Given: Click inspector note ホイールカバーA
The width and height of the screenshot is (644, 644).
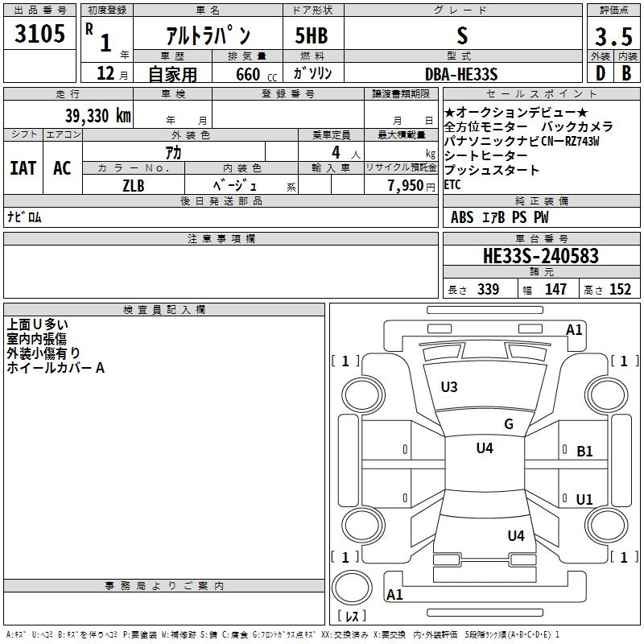Looking at the screenshot, I should coord(56,368).
